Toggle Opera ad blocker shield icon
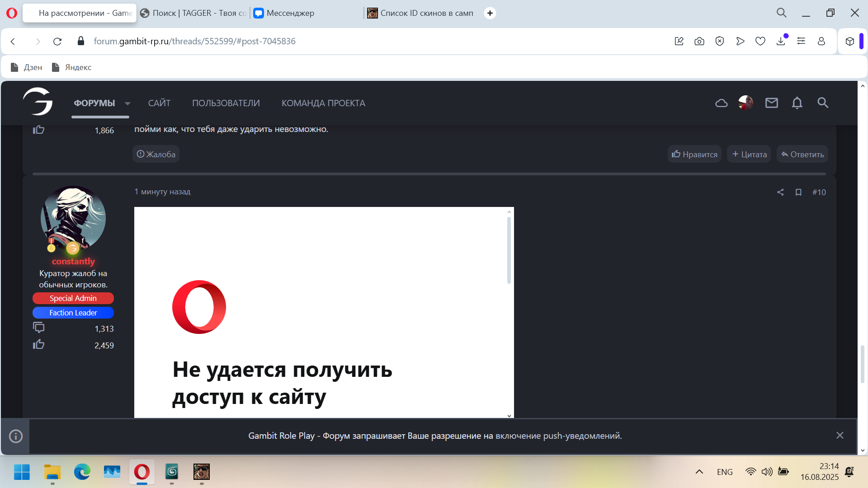Image resolution: width=868 pixels, height=488 pixels. pyautogui.click(x=720, y=42)
